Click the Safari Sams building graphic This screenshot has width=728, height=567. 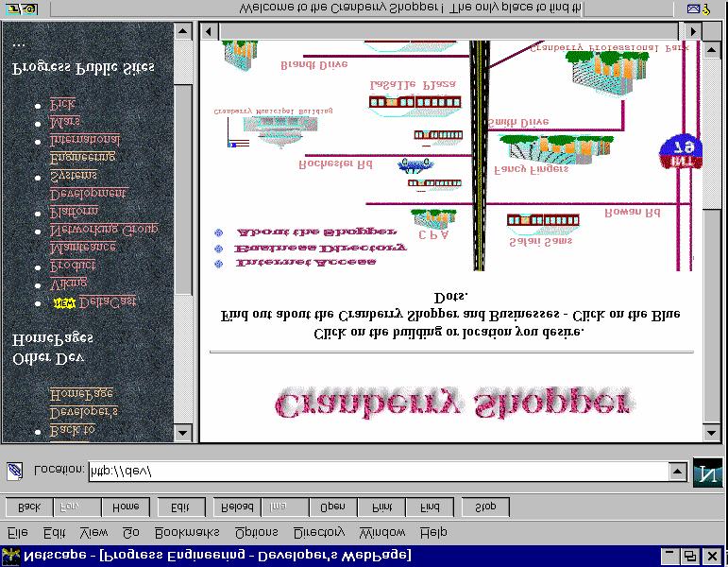click(543, 223)
